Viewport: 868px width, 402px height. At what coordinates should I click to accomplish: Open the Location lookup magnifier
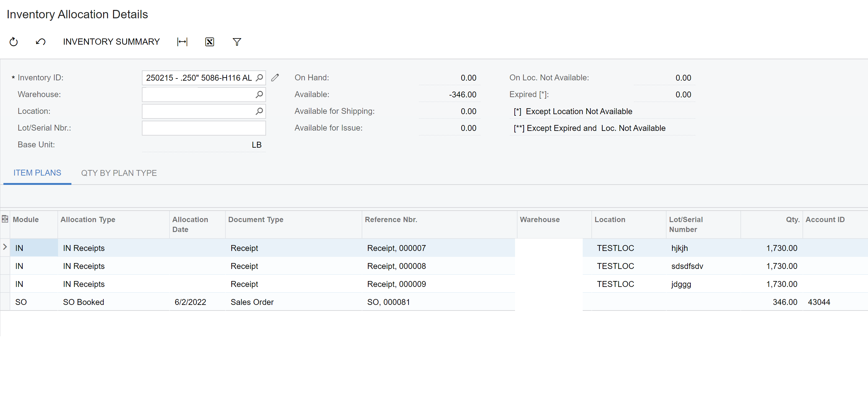259,111
